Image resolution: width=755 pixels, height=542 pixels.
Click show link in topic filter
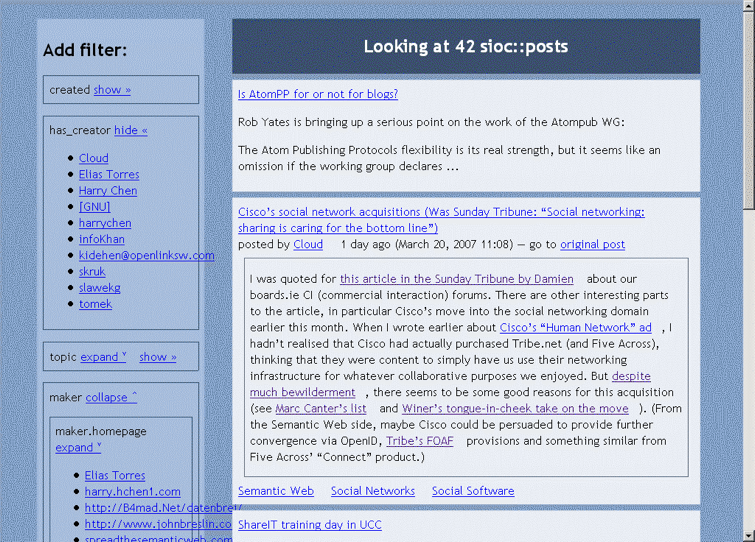(157, 357)
